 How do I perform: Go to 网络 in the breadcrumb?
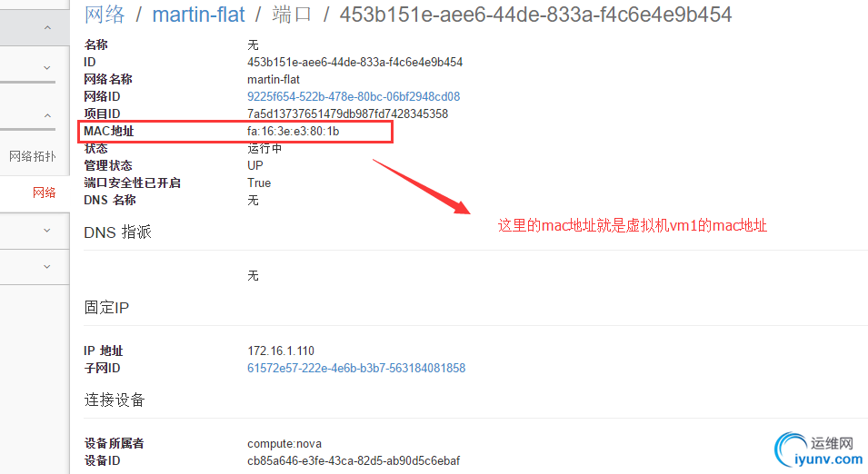click(x=105, y=15)
